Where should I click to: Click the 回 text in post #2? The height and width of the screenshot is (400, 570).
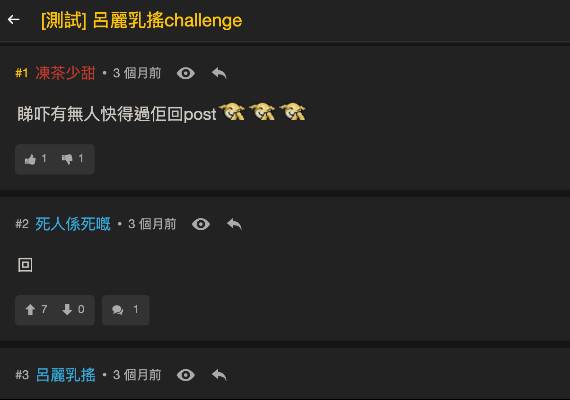(x=25, y=265)
